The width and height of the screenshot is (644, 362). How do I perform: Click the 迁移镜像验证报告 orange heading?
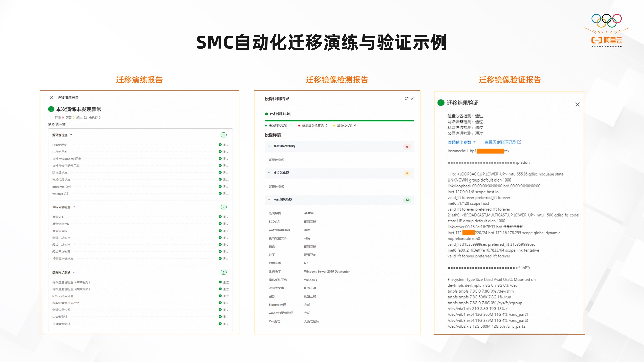510,80
